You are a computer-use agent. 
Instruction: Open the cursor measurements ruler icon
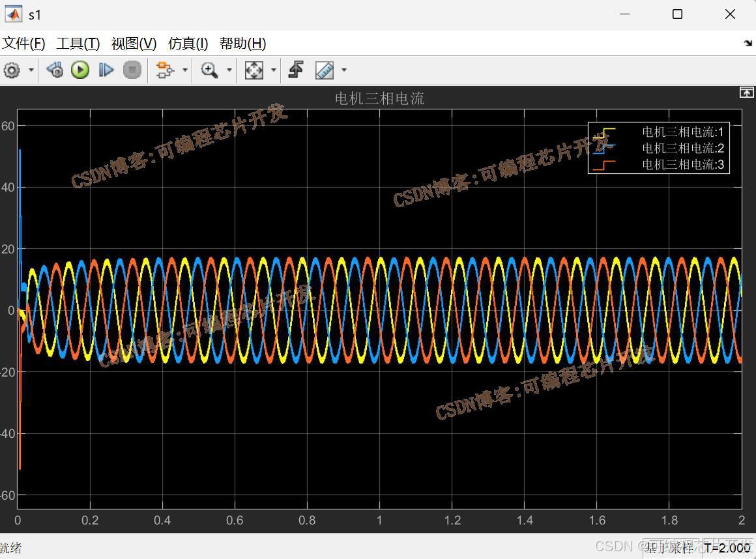pyautogui.click(x=325, y=70)
